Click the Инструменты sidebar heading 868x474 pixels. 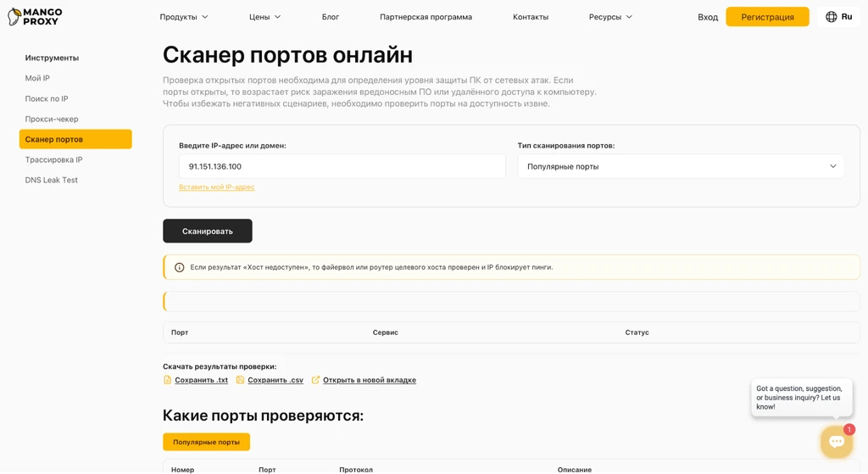point(52,58)
